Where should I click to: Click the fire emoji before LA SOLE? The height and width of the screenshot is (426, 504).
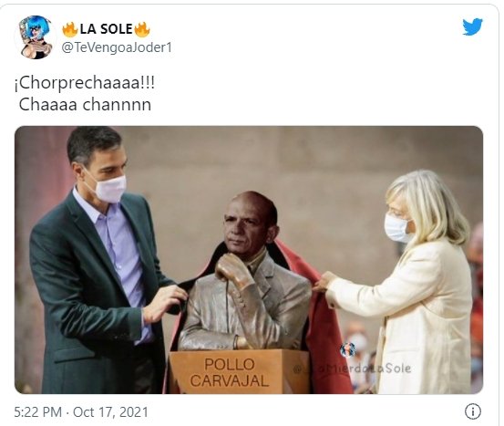70,29
